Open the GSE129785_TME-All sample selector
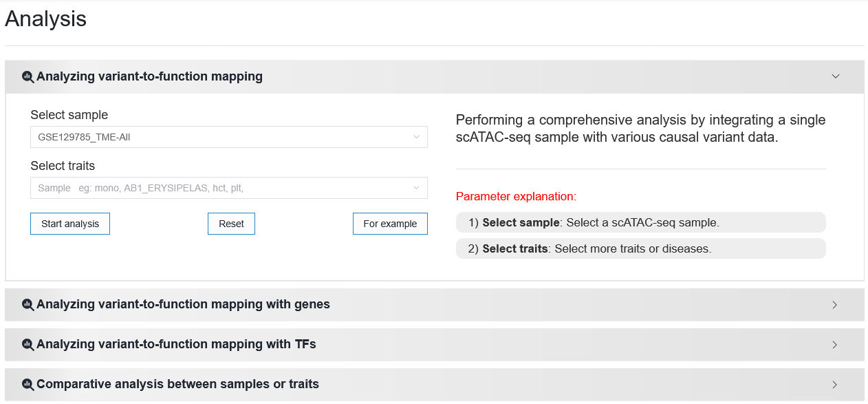 point(229,137)
